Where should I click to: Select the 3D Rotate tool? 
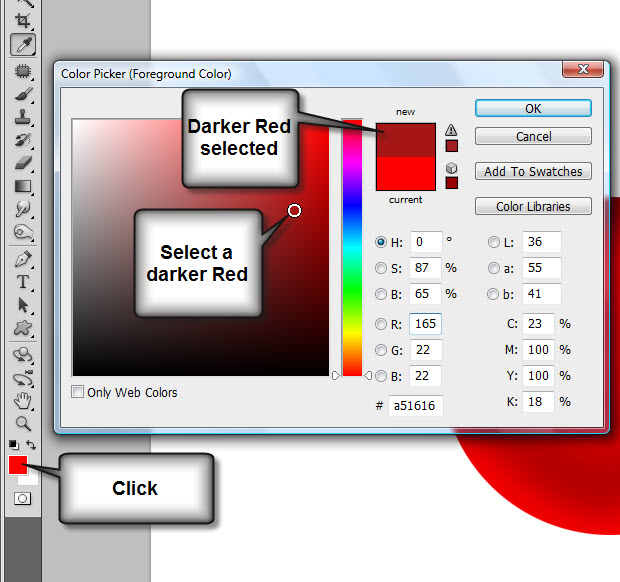point(23,355)
